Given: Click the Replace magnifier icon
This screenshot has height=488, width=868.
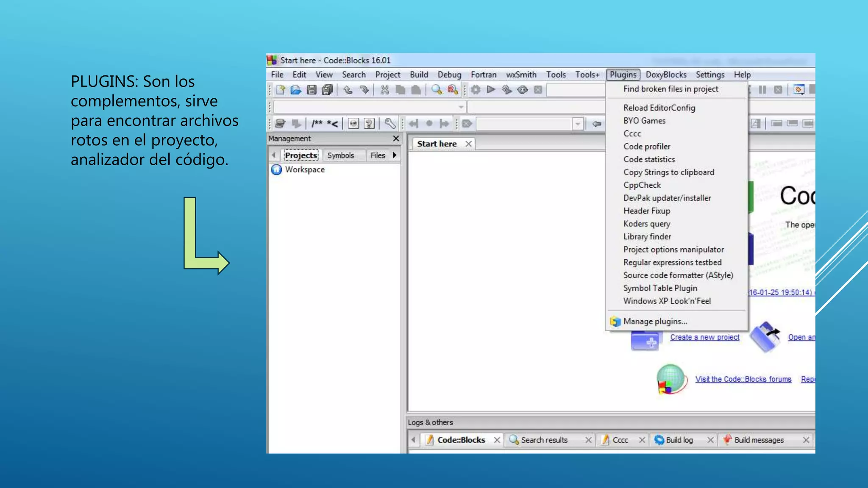Looking at the screenshot, I should [x=453, y=89].
